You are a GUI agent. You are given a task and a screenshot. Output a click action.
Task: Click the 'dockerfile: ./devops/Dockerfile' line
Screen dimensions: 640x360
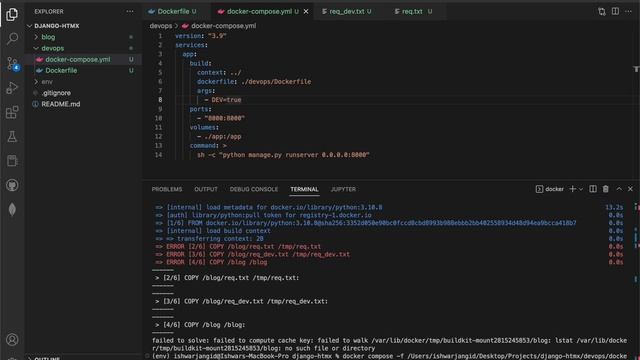tap(254, 82)
